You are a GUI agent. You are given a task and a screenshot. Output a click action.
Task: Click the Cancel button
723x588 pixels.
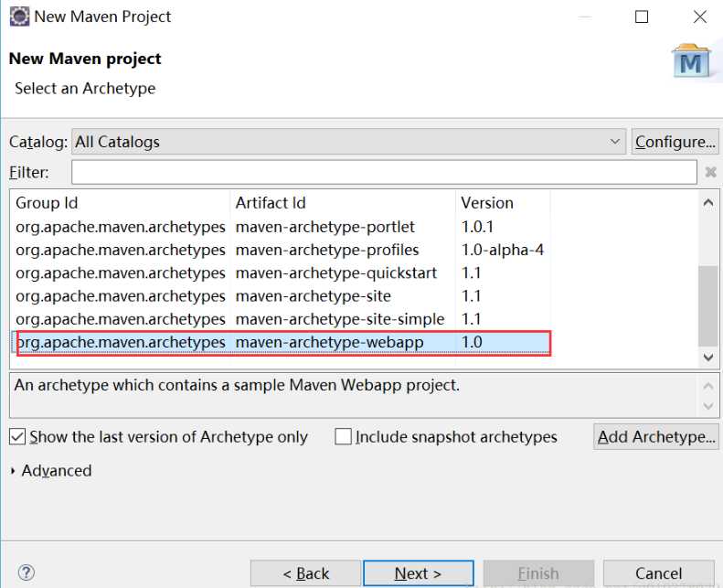(x=658, y=573)
